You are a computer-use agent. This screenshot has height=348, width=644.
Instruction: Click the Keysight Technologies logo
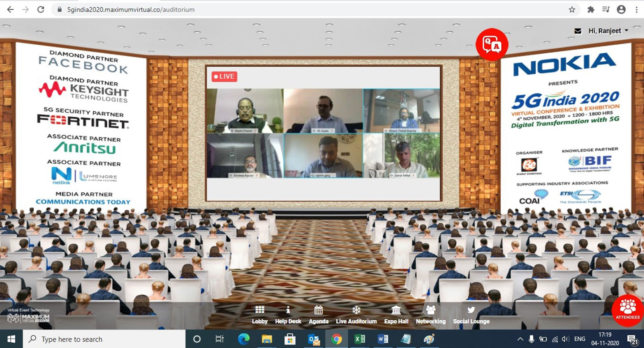click(84, 93)
